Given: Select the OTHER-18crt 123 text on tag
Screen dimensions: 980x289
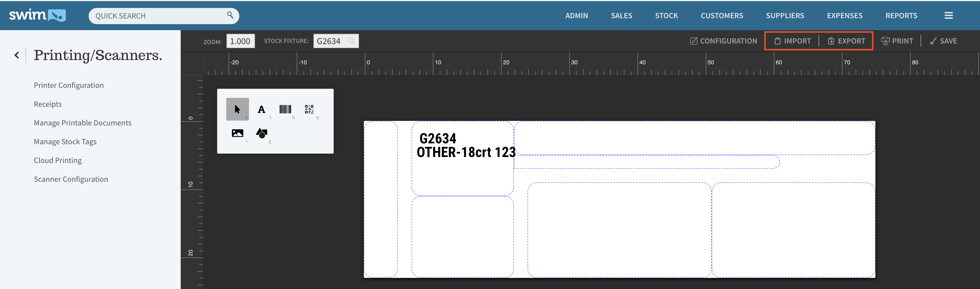Looking at the screenshot, I should click(466, 152).
